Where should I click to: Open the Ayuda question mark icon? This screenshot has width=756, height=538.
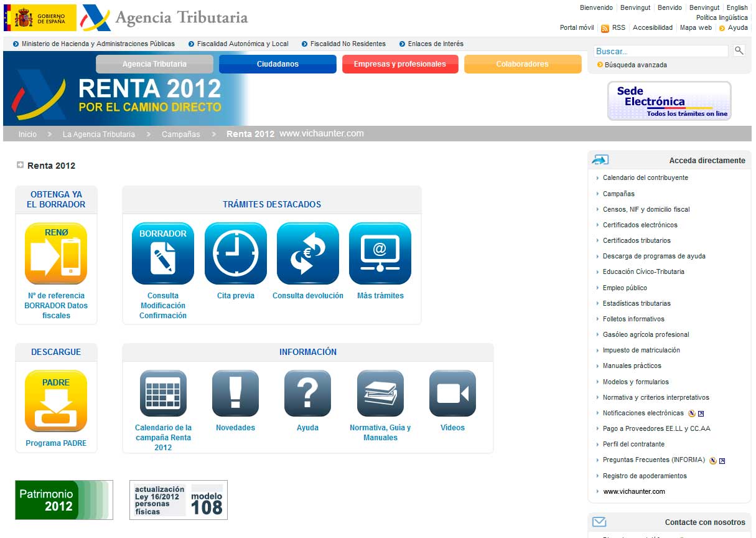click(x=307, y=394)
